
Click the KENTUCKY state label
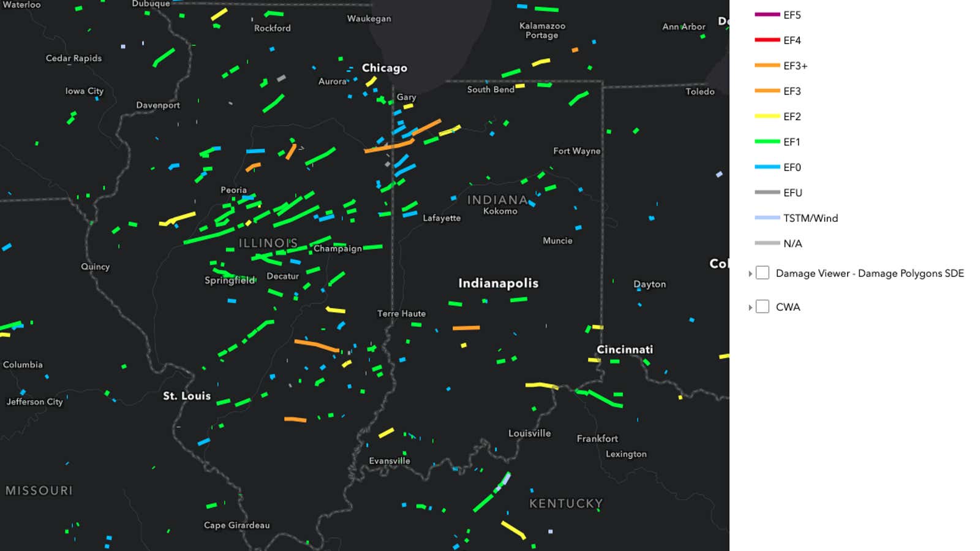tap(566, 504)
